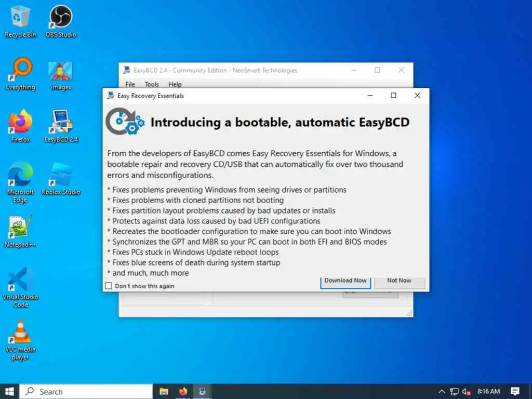Viewport: 532px width, 399px height.
Task: Click "Fixes problems preventing Windows from seeing drives" line
Action: pos(227,190)
